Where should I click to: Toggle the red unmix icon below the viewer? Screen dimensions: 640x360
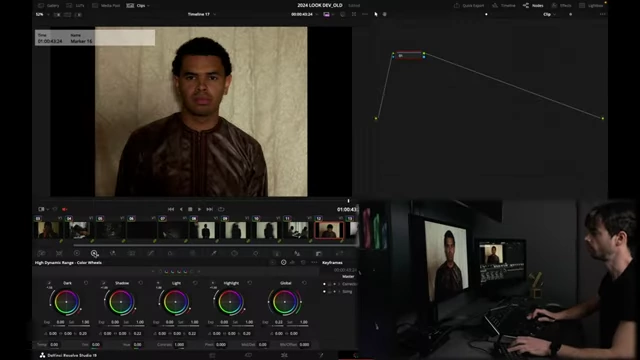pos(64,209)
